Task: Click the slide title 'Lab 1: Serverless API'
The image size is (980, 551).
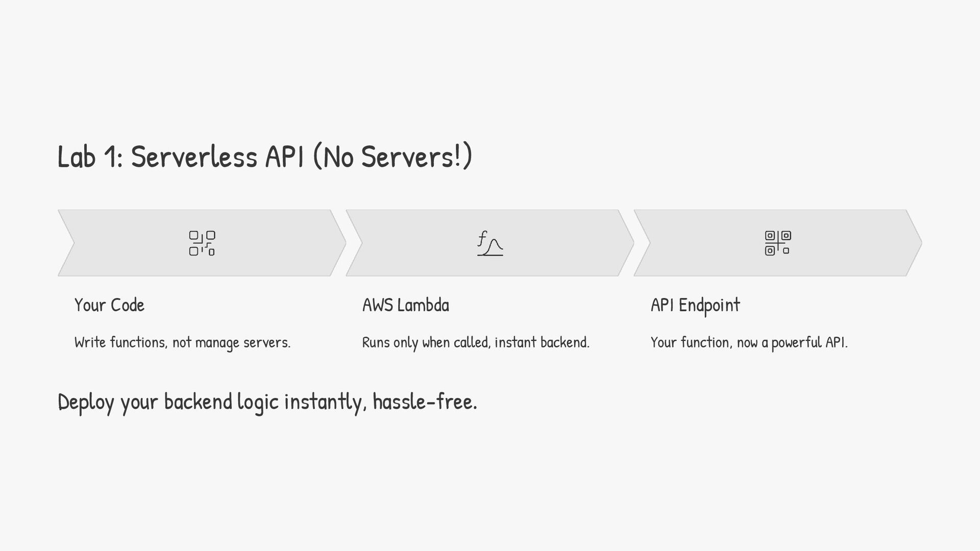Action: pos(264,156)
